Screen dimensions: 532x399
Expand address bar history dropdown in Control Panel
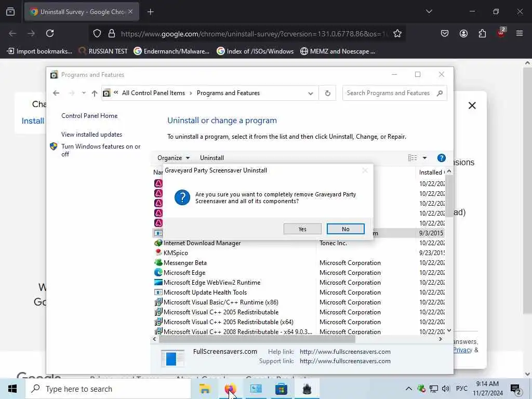point(311,94)
